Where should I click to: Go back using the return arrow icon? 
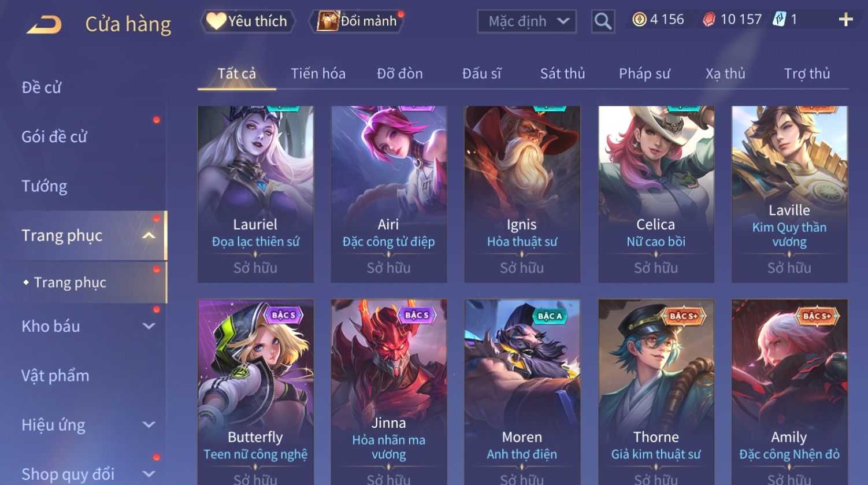coord(44,24)
